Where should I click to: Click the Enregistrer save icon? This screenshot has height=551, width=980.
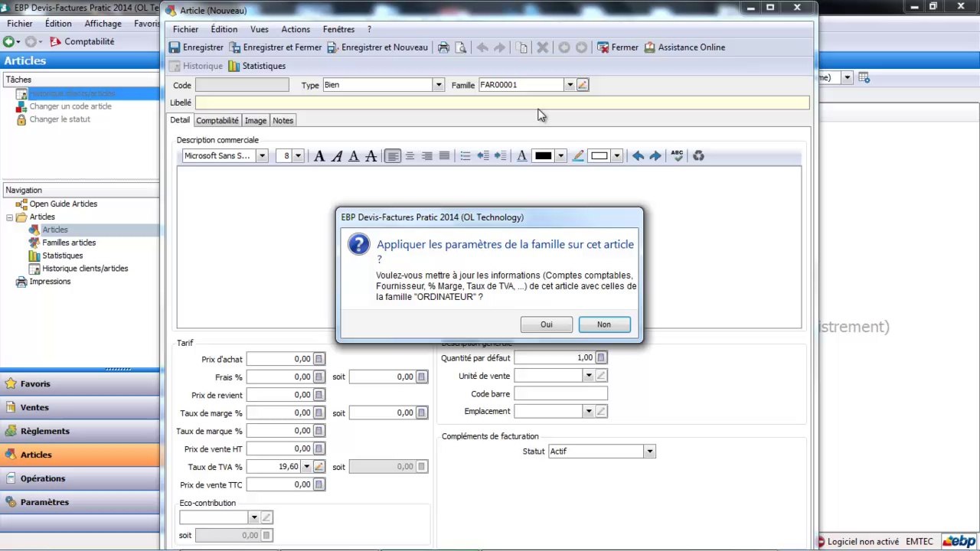(x=175, y=47)
